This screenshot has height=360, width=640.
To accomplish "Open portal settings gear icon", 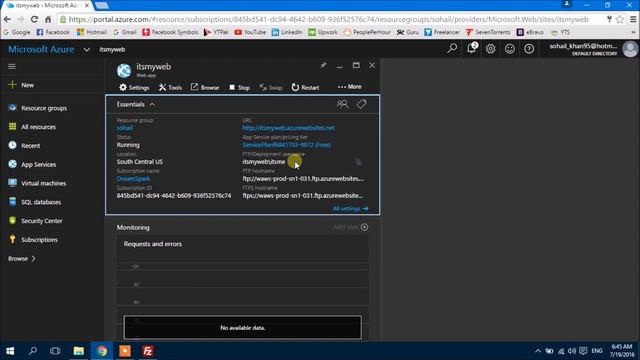I will pos(490,49).
